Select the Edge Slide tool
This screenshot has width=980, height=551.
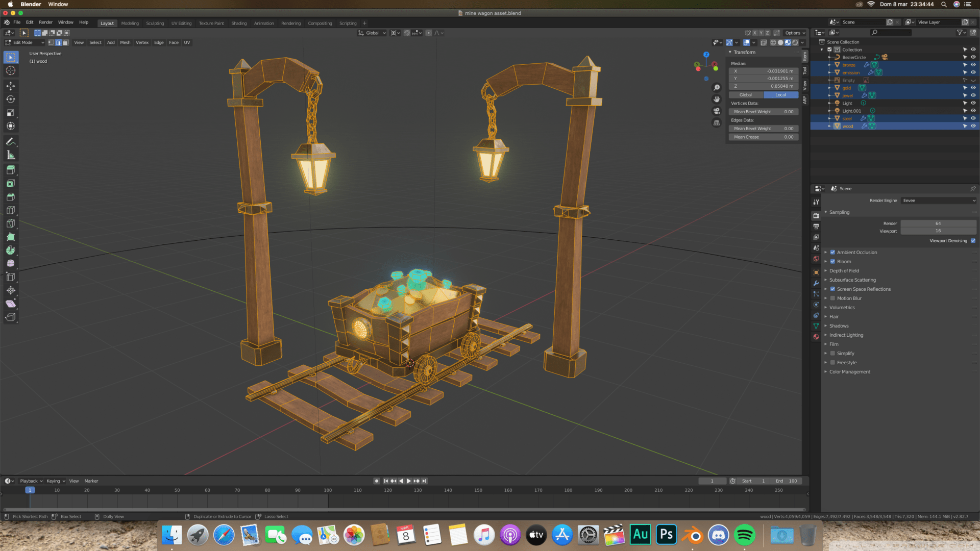pyautogui.click(x=11, y=277)
